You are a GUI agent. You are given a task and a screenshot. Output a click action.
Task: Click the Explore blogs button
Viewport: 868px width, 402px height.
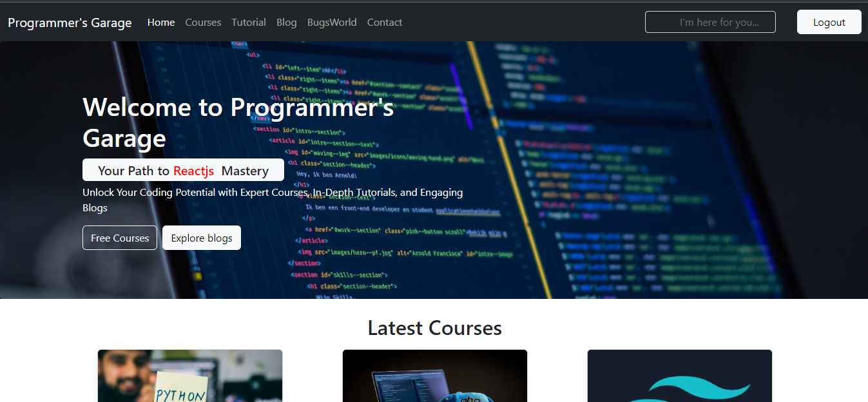coord(202,238)
